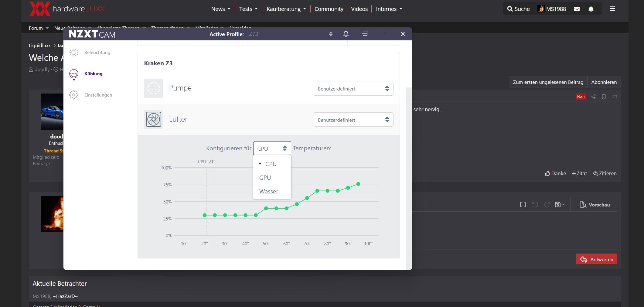
Task: Click doodly's blue car avatar
Action: [x=52, y=111]
